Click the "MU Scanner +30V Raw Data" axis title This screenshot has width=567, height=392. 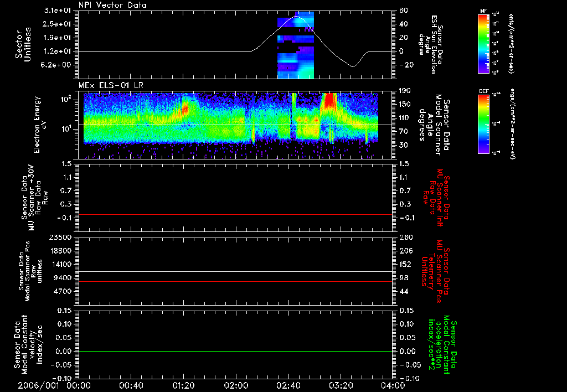pos(35,198)
